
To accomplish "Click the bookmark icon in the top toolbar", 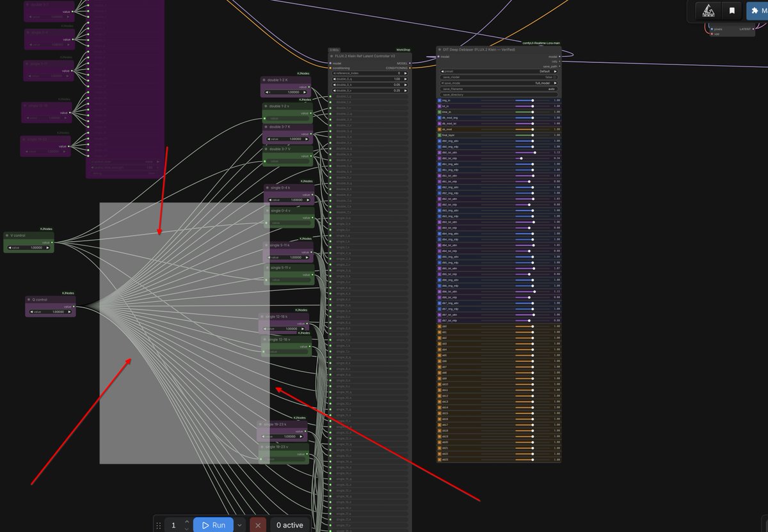I will tap(732, 11).
